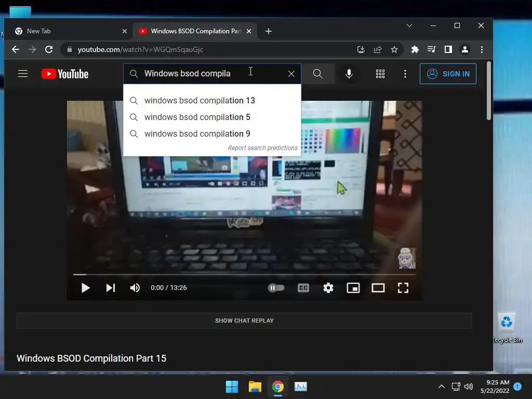
Task: Bookmark this page with the star
Action: [394, 49]
